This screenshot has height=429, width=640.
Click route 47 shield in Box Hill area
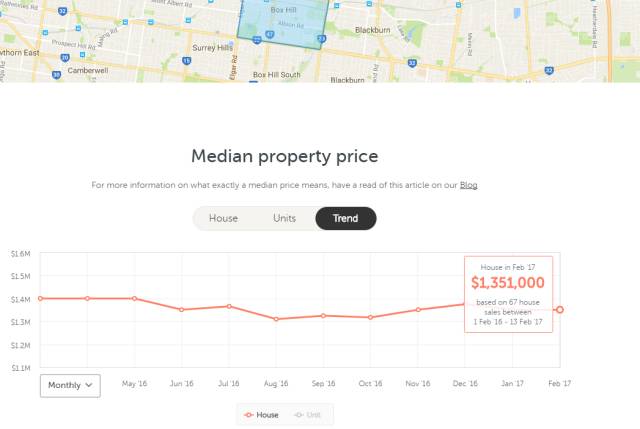[x=270, y=35]
